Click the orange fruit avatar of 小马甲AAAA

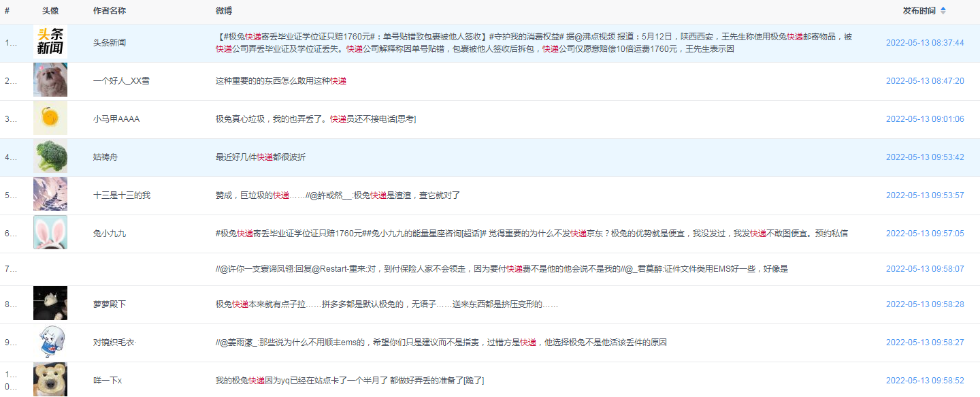click(50, 117)
